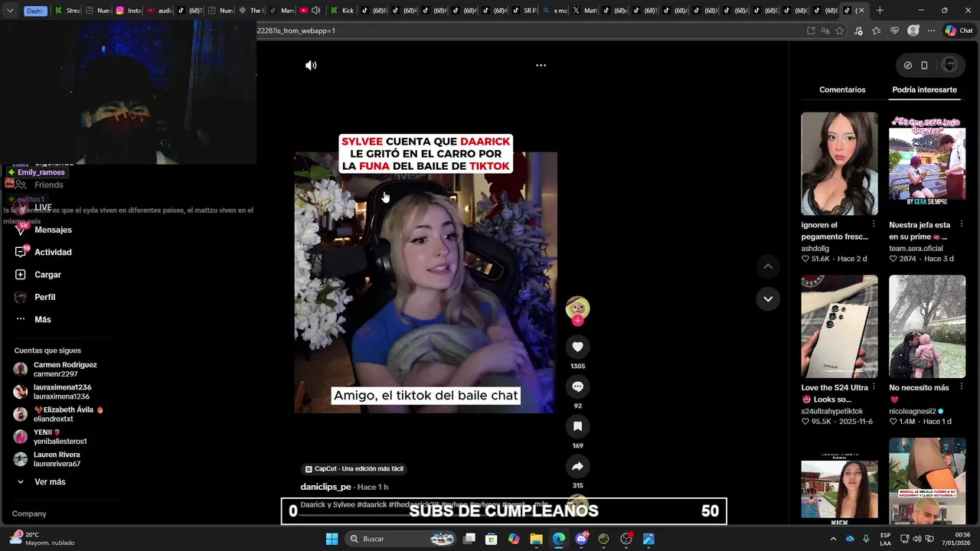980x551 pixels.
Task: Add page to favorites with star icon
Action: click(840, 31)
